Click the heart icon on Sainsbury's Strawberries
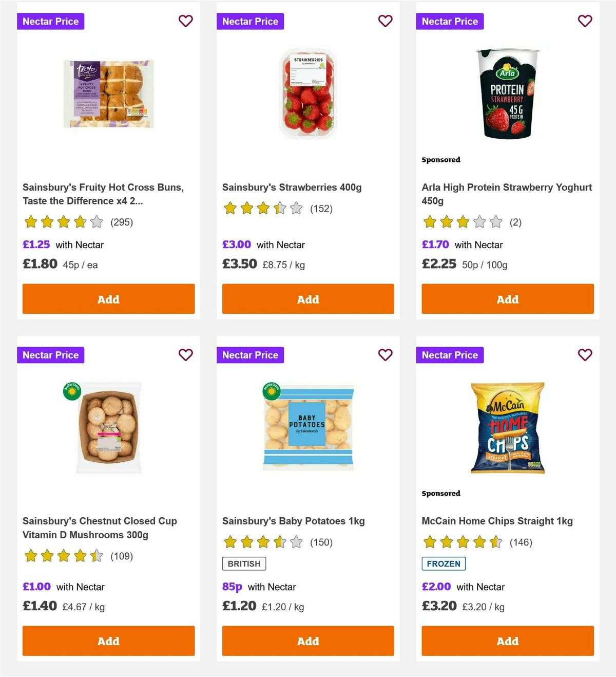The height and width of the screenshot is (677, 616). click(x=385, y=21)
